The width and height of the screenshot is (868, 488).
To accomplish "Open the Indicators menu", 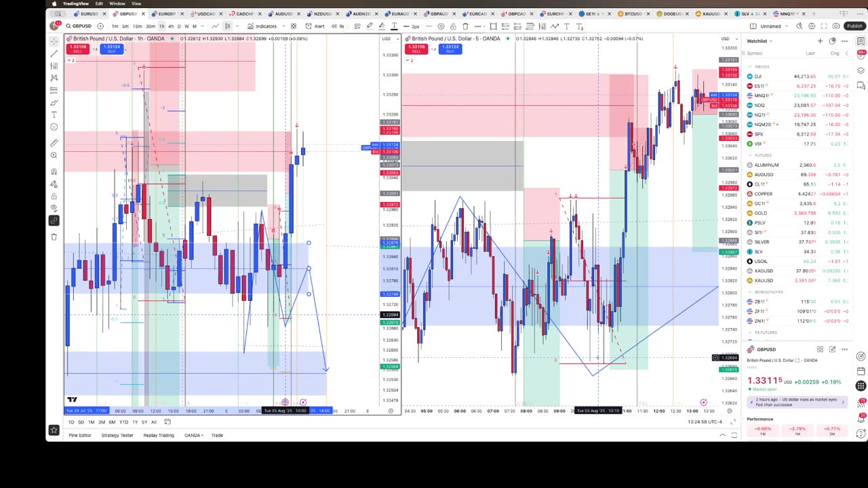I will (262, 26).
